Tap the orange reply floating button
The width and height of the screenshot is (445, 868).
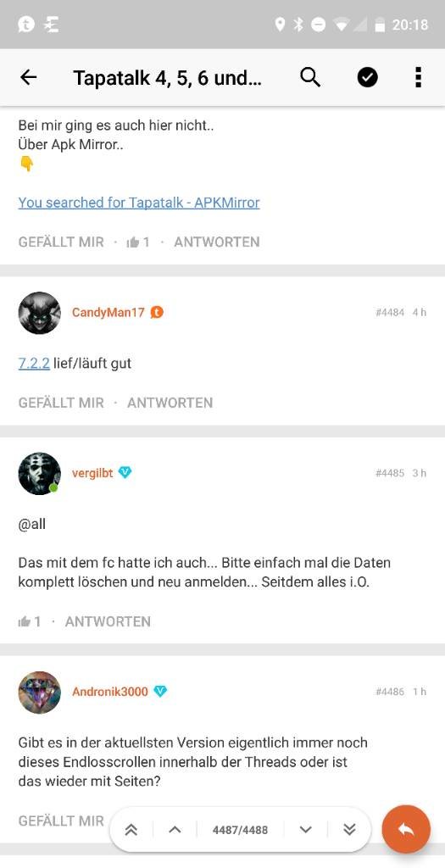point(406,829)
